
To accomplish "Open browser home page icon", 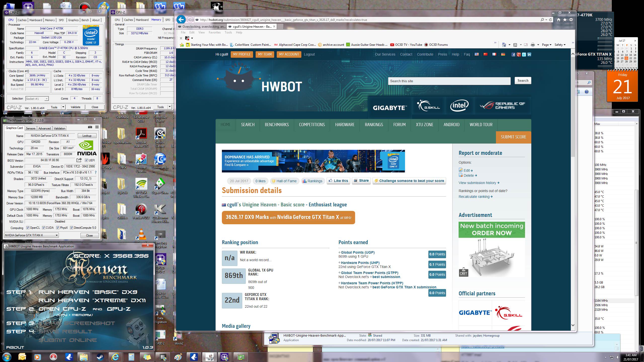I will tap(558, 20).
